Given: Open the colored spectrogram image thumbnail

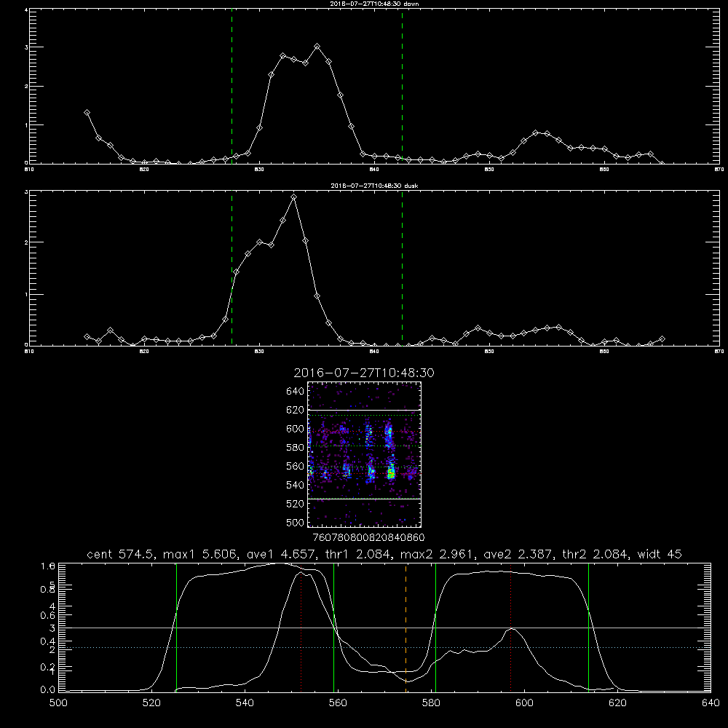Looking at the screenshot, I should point(364,454).
